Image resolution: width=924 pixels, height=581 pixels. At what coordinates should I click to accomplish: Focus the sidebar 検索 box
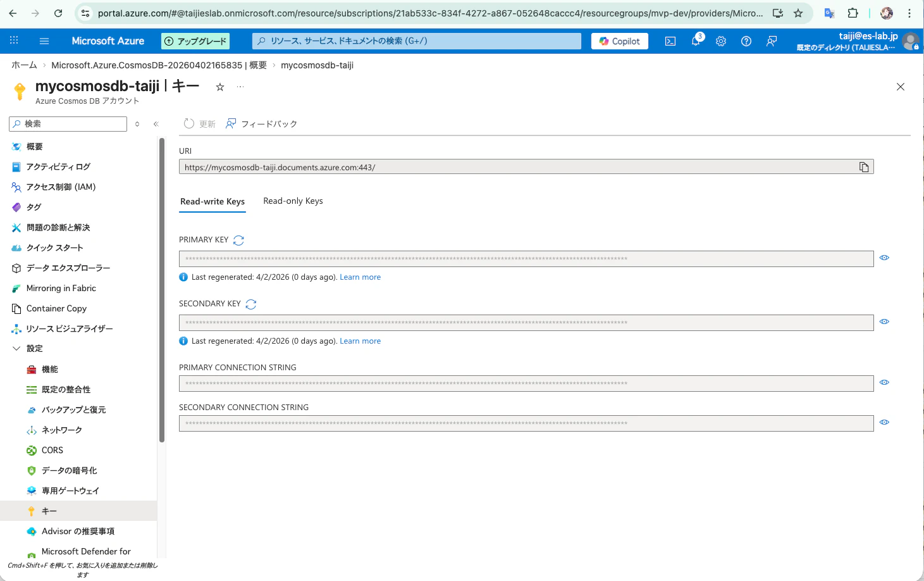(x=68, y=124)
